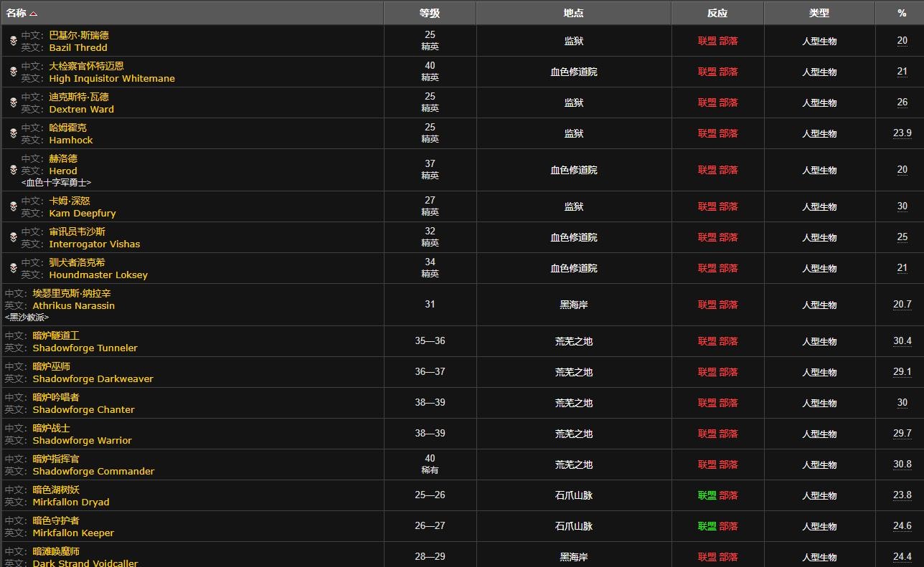The height and width of the screenshot is (567, 924).
Task: Click the skull icon in Herod row
Action: click(x=13, y=170)
